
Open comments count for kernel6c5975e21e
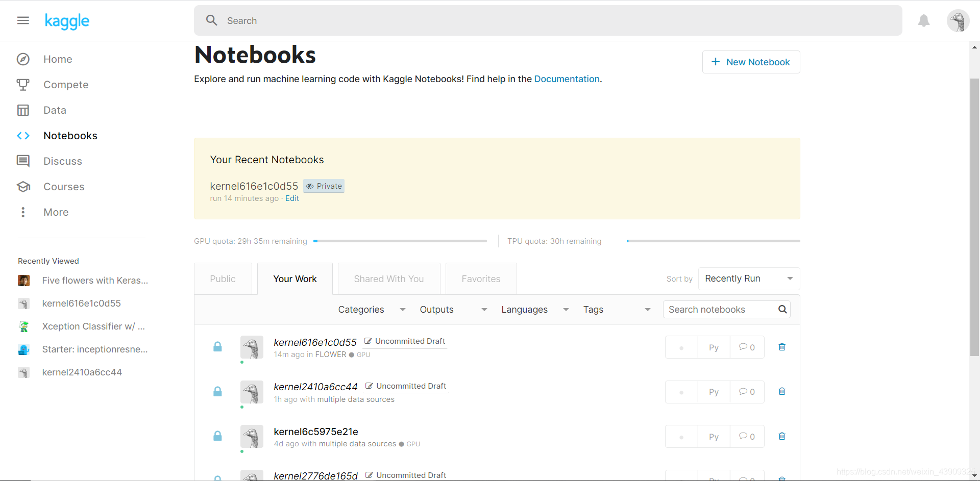coord(747,437)
